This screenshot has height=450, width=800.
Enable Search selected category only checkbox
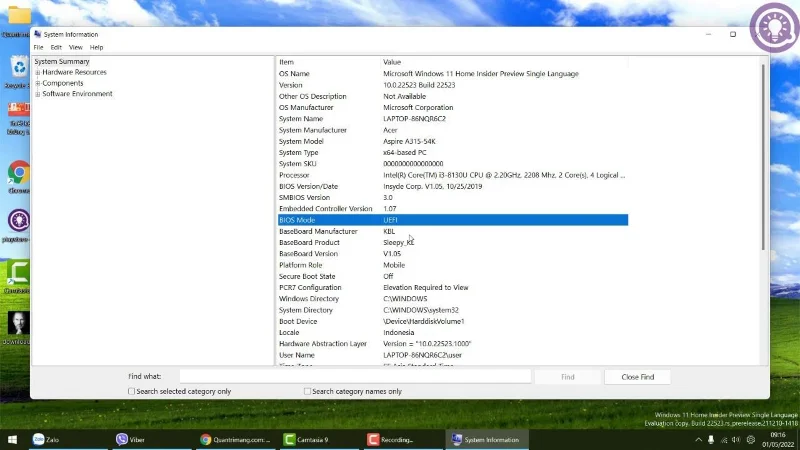click(x=131, y=391)
